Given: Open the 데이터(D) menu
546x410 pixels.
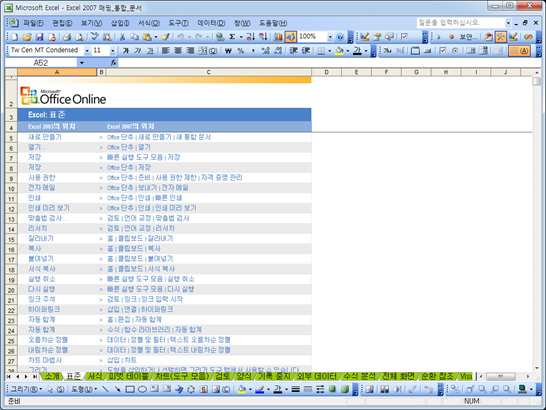Looking at the screenshot, I should [211, 23].
